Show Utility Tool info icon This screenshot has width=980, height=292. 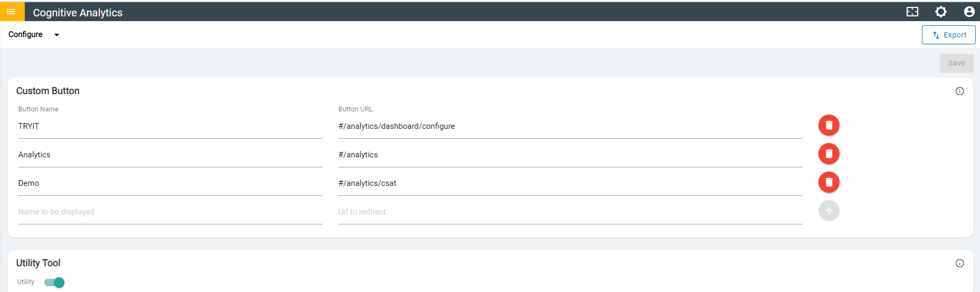(x=959, y=263)
